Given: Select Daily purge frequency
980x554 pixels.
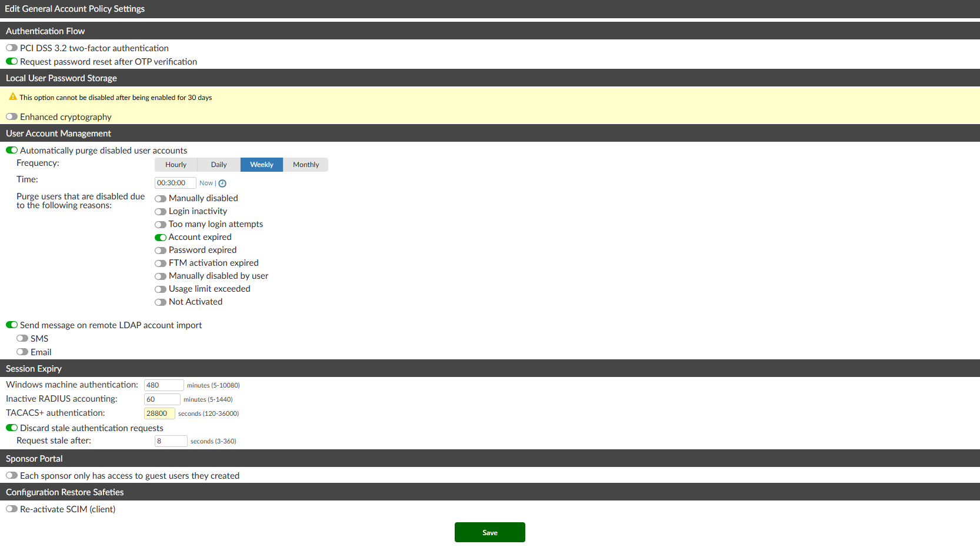Looking at the screenshot, I should click(219, 165).
